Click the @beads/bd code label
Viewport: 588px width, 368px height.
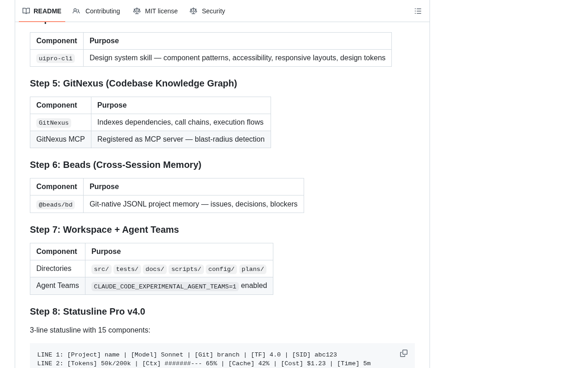[56, 205]
